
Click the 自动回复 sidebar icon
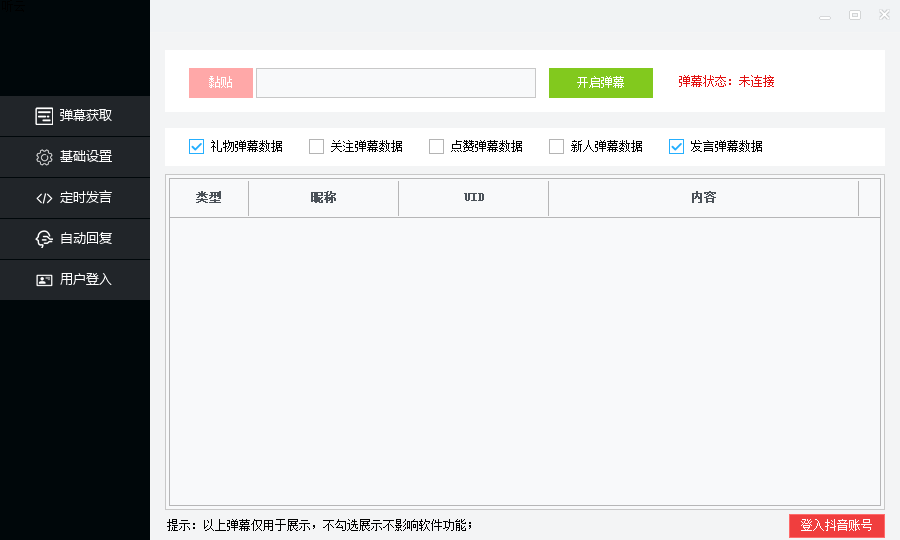pyautogui.click(x=44, y=239)
